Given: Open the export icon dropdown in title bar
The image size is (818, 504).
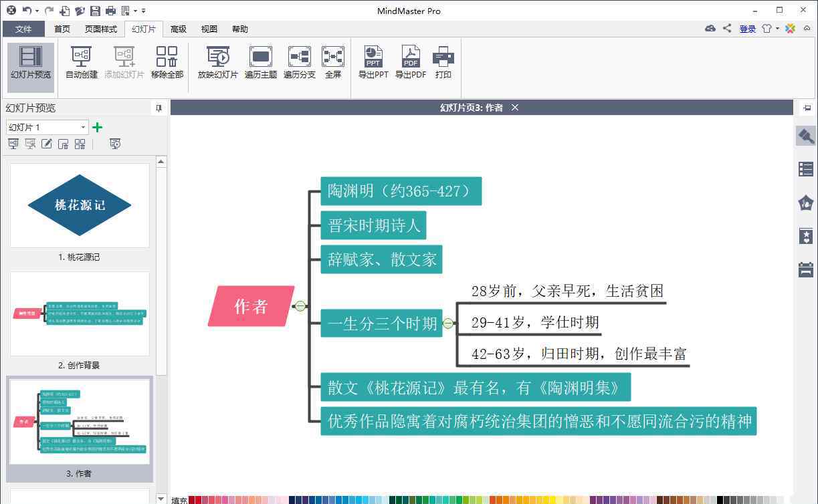Looking at the screenshot, I should 134,11.
